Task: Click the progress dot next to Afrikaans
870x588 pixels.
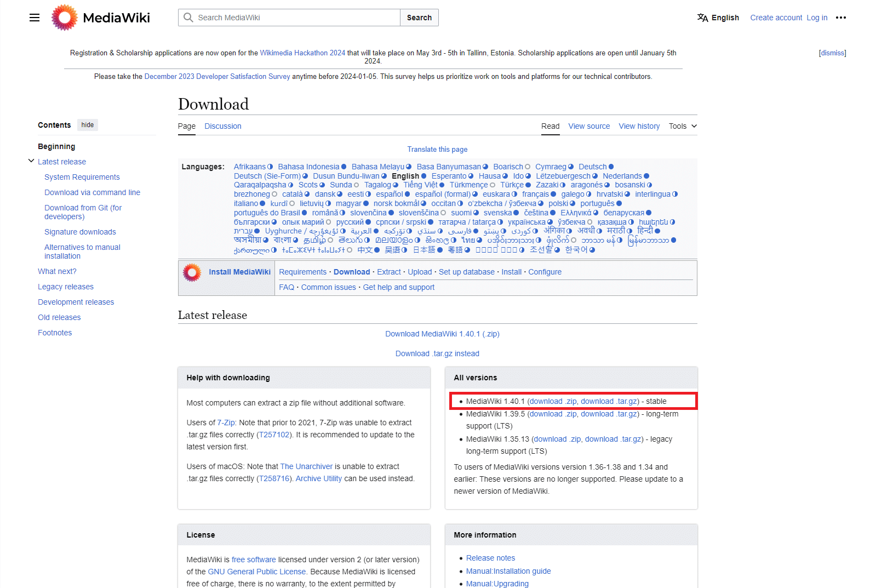Action: [x=270, y=167]
